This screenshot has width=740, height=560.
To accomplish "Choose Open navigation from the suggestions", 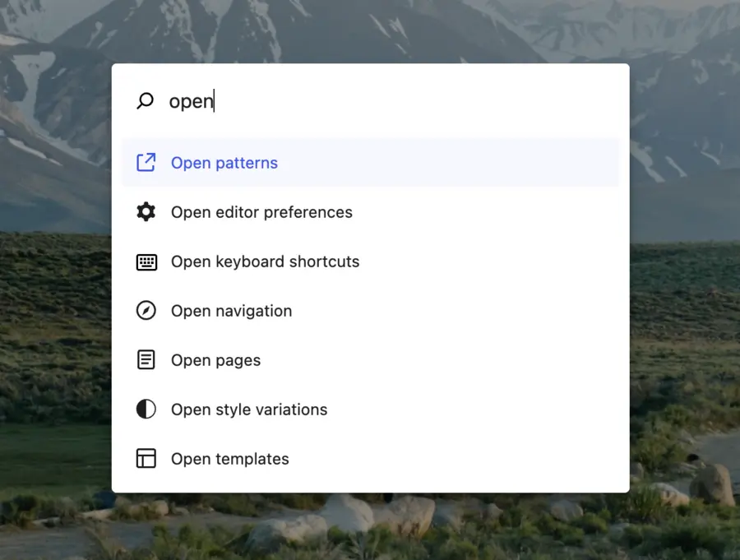I will pyautogui.click(x=231, y=310).
